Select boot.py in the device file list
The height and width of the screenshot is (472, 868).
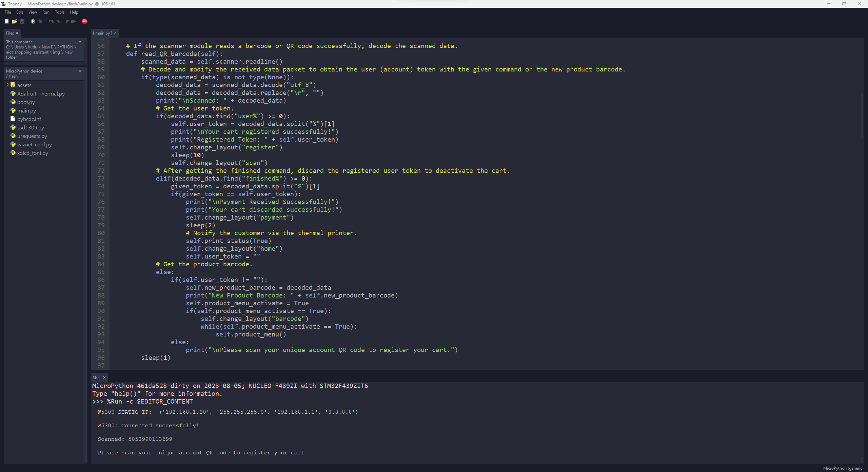point(26,102)
